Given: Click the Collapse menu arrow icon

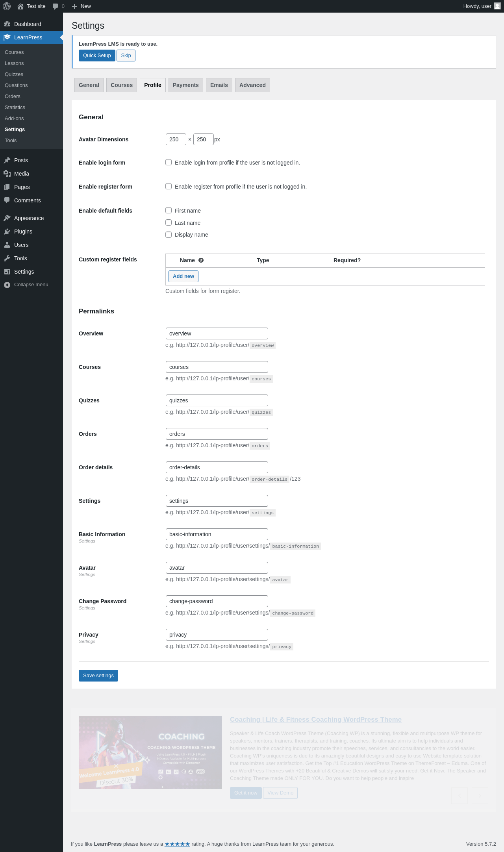Looking at the screenshot, I should (7, 285).
